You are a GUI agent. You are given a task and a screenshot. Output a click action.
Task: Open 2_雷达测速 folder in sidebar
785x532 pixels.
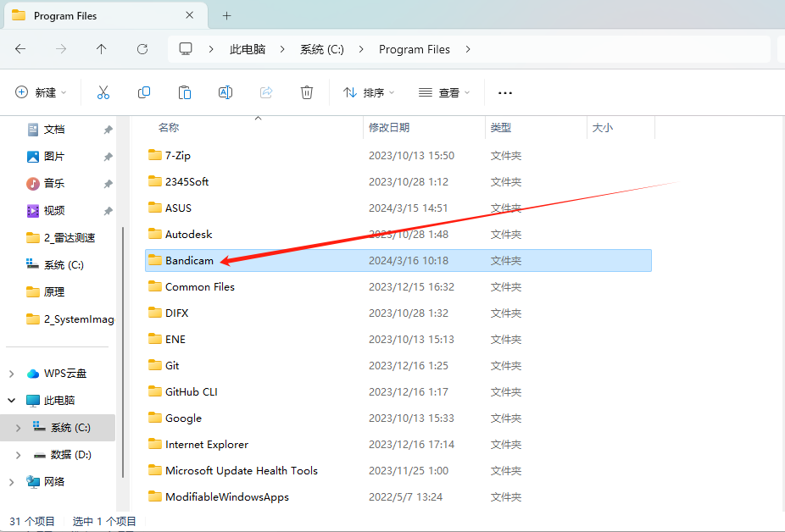(x=60, y=238)
